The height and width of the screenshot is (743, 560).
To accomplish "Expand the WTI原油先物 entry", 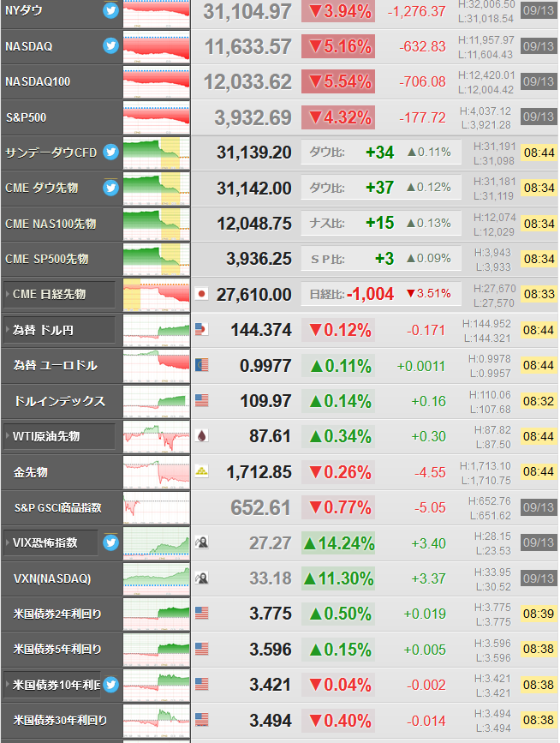I will click(x=59, y=436).
